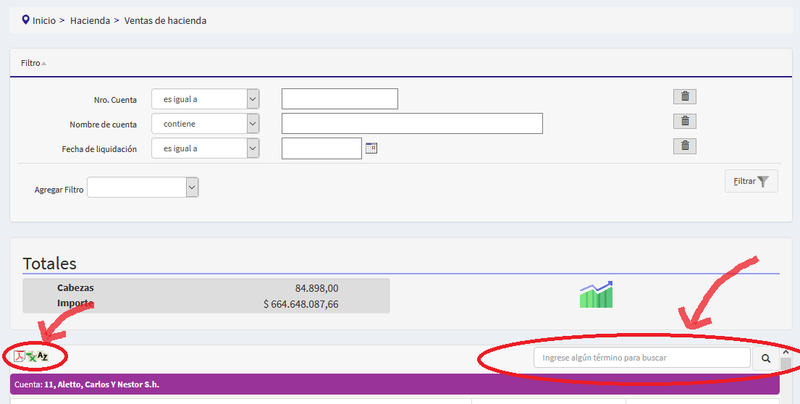Export the list to Excel
This screenshot has height=404, width=800.
coord(31,356)
